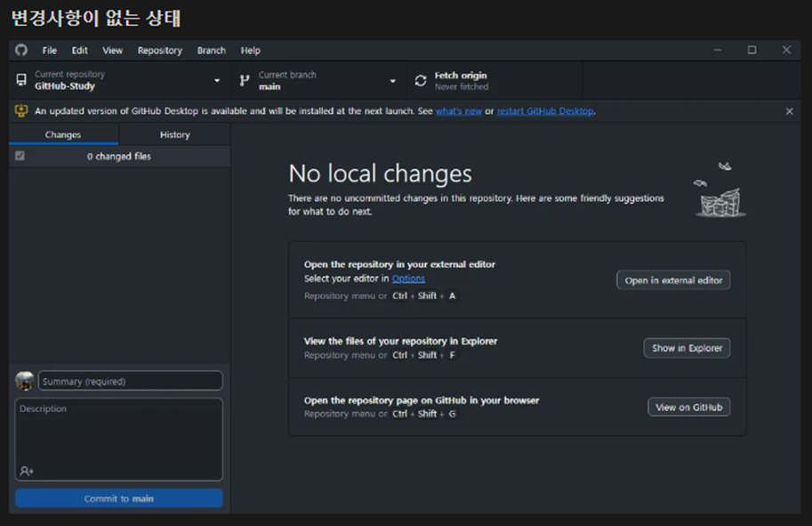The image size is (812, 526).
Task: Click View on GitHub button
Action: [688, 407]
